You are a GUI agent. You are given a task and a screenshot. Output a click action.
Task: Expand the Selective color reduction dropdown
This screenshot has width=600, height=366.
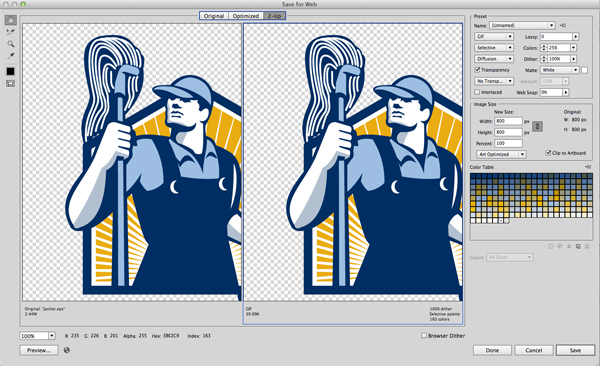point(494,47)
